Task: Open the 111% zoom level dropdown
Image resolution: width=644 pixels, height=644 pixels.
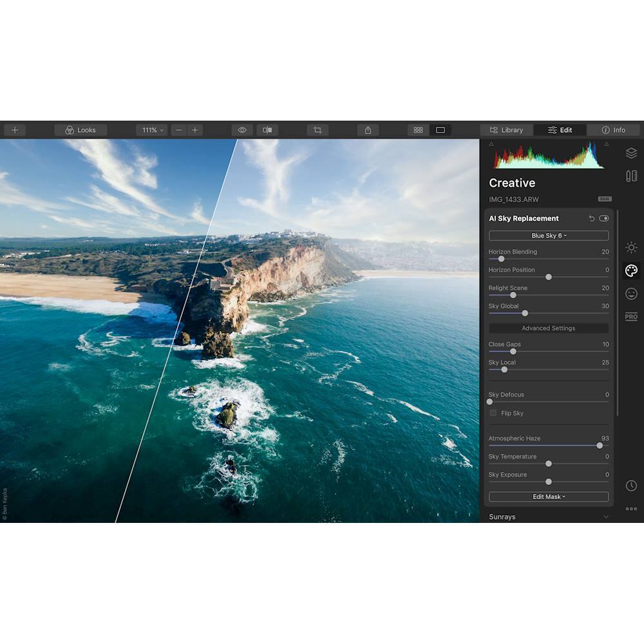Action: pos(151,130)
